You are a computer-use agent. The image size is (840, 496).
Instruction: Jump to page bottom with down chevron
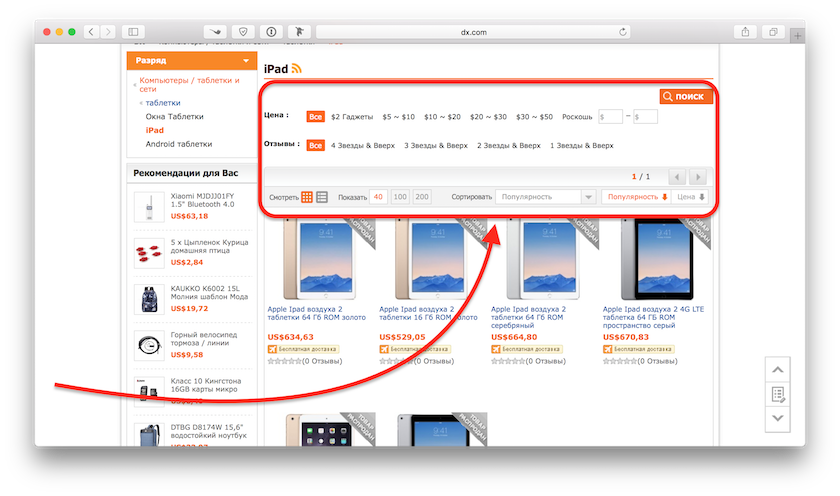(x=778, y=418)
